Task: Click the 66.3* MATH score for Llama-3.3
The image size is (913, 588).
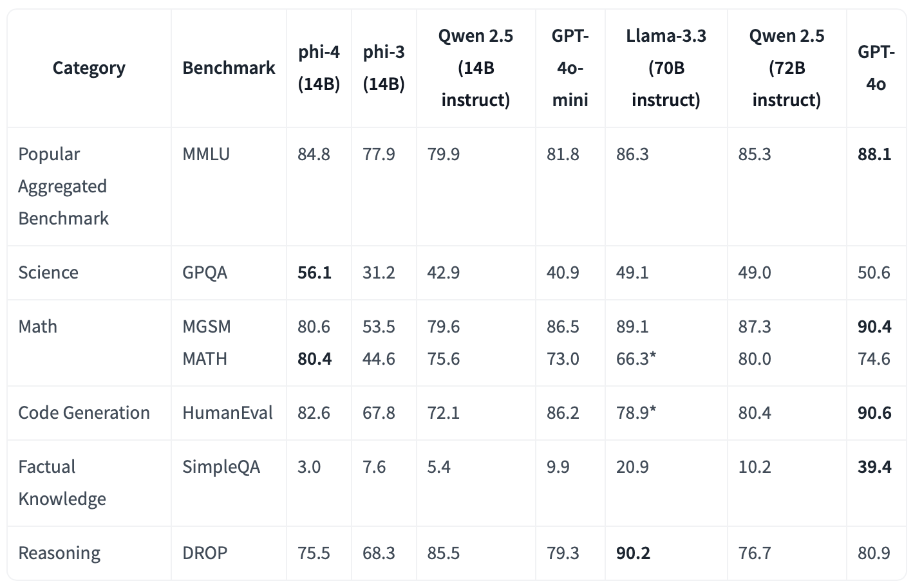Action: pyautogui.click(x=635, y=359)
